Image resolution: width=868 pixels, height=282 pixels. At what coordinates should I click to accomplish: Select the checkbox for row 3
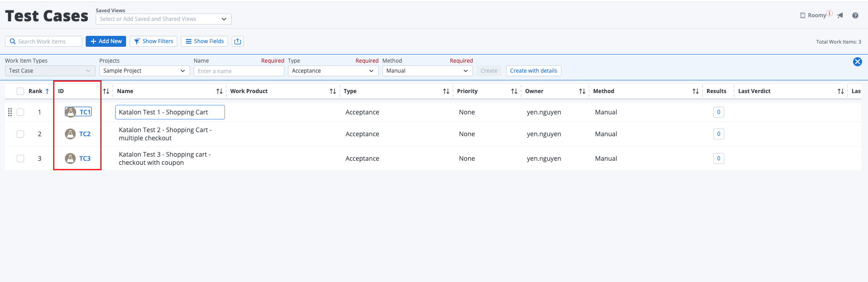[x=20, y=158]
